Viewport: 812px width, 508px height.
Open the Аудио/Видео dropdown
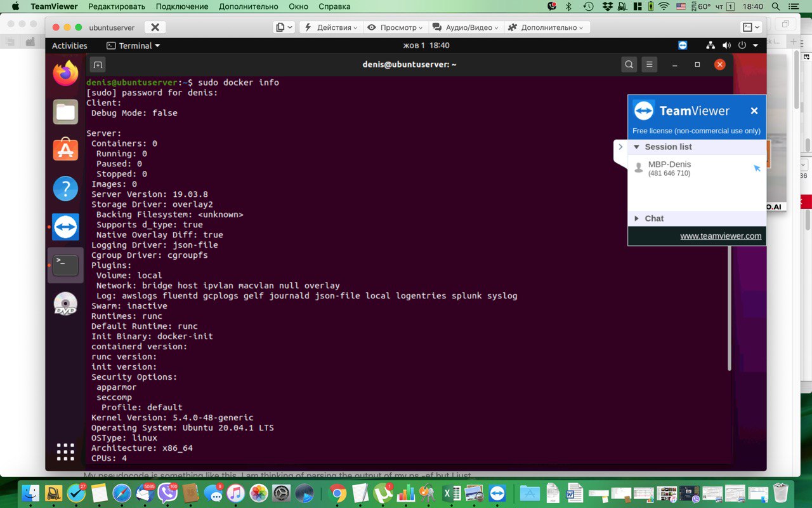[x=466, y=27]
